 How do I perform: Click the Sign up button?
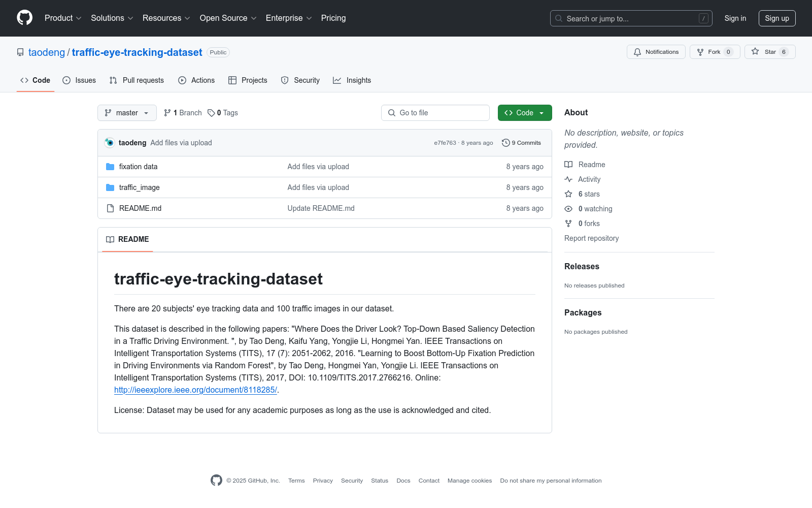coord(777,18)
